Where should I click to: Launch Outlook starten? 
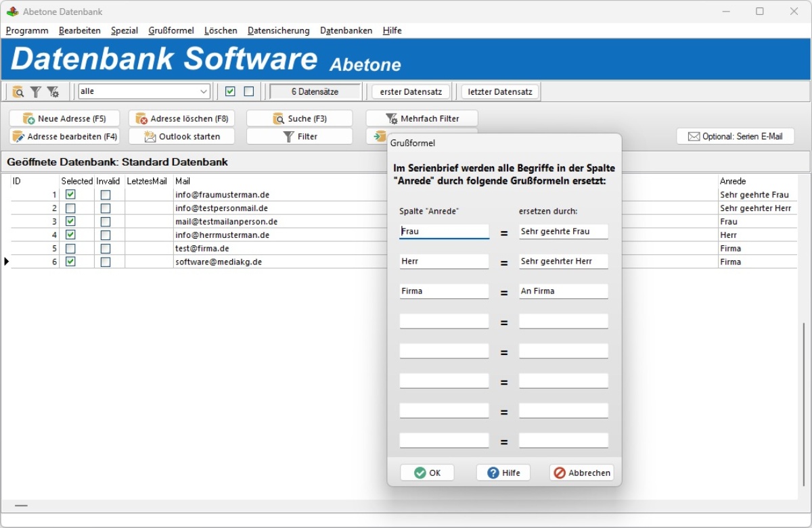click(x=181, y=136)
